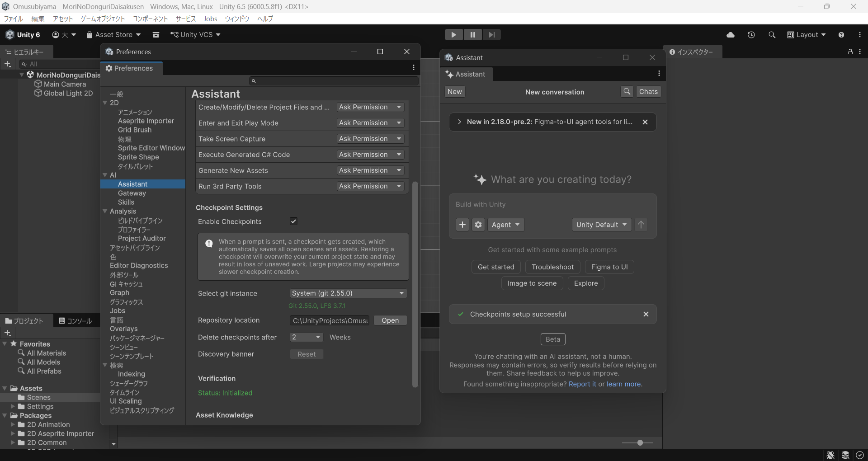This screenshot has height=461, width=868.
Task: Expand the New in 2.18.0-pre.2 banner chevron
Action: [459, 122]
